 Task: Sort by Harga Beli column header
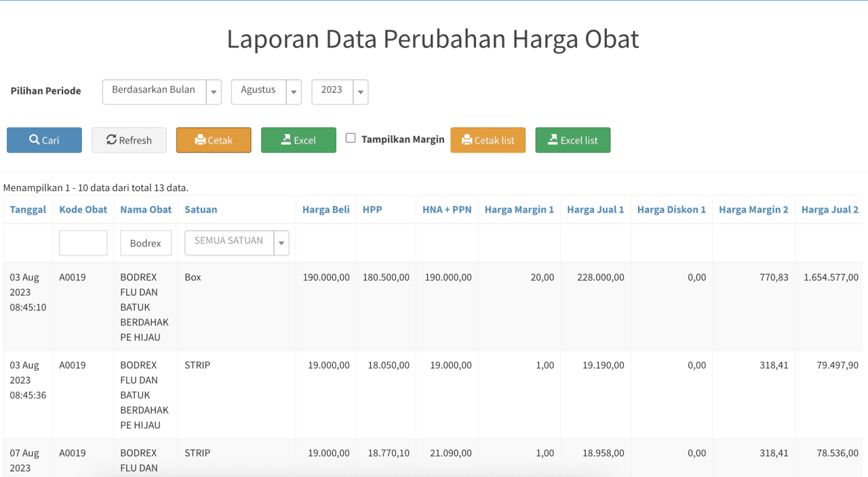pyautogui.click(x=325, y=209)
